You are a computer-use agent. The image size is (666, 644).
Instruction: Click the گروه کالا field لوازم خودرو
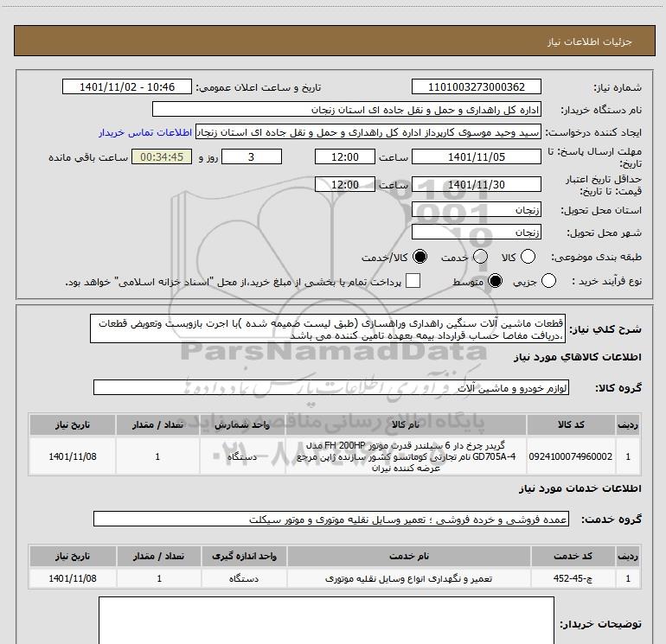[x=331, y=387]
